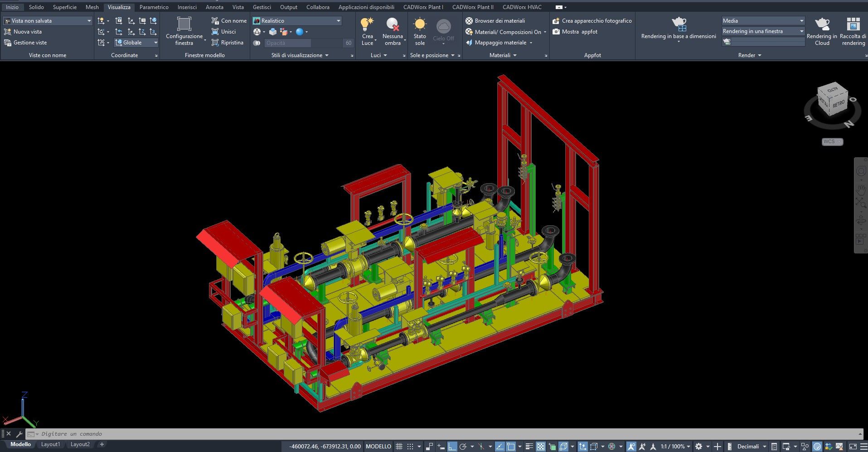
Task: Click the Opacità slider
Action: point(303,43)
